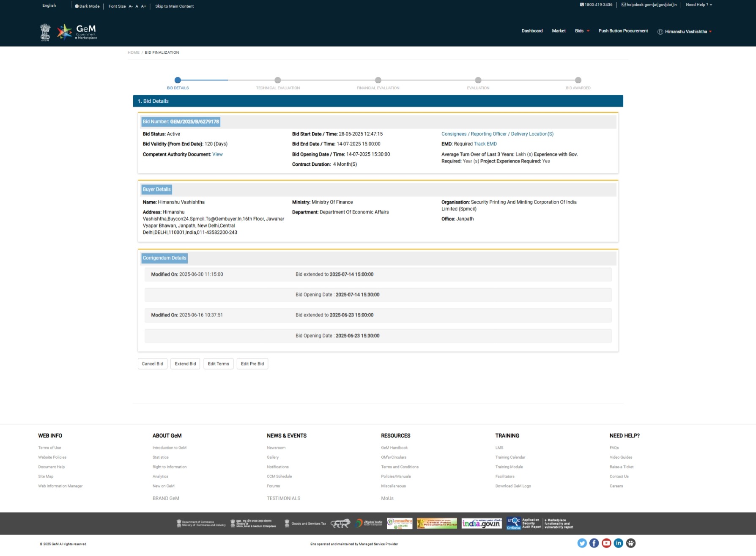This screenshot has height=556, width=756.
Task: Open BRAND GeM footer link
Action: tap(166, 498)
